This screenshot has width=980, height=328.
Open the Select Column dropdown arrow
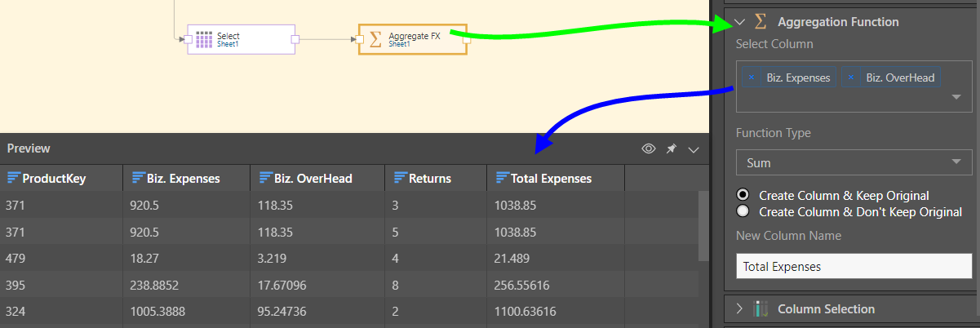click(x=956, y=96)
